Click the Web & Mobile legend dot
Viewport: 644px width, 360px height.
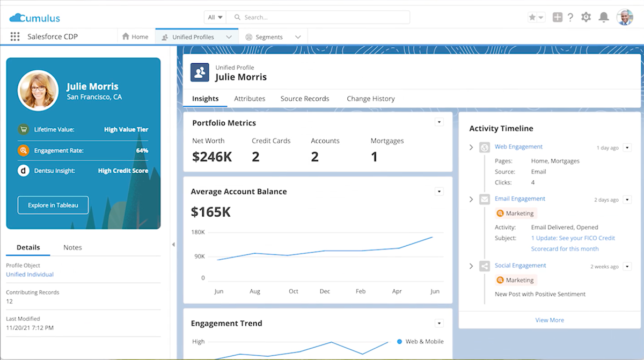pos(399,341)
